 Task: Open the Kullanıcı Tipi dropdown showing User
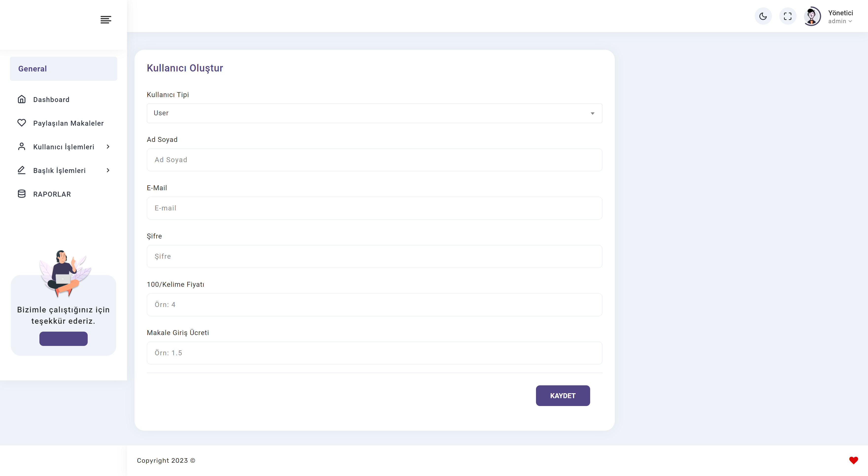tap(374, 113)
